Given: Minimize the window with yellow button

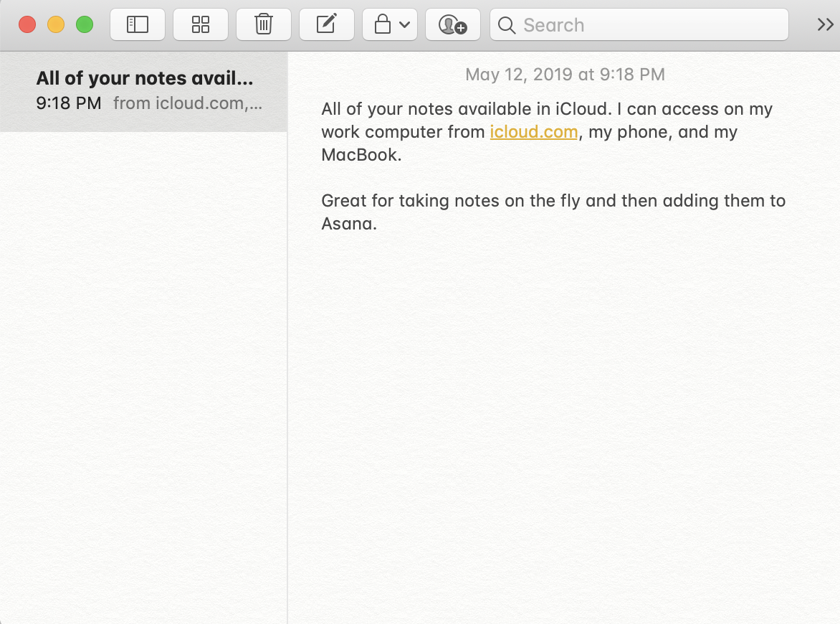Looking at the screenshot, I should 56,25.
